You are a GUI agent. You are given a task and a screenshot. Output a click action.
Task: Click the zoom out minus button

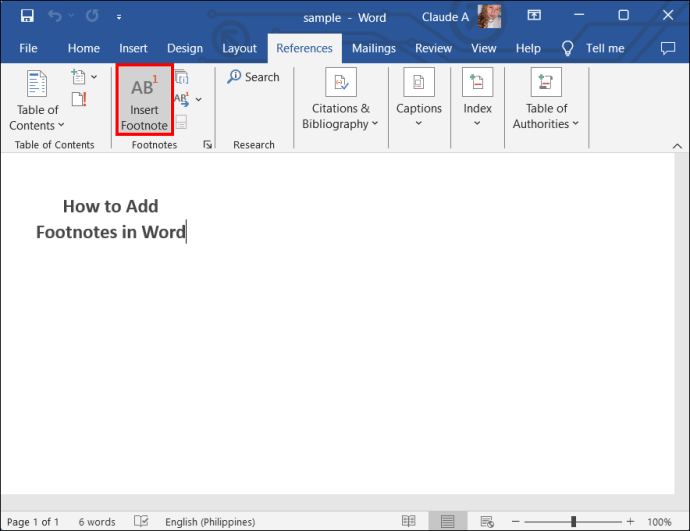tap(516, 522)
